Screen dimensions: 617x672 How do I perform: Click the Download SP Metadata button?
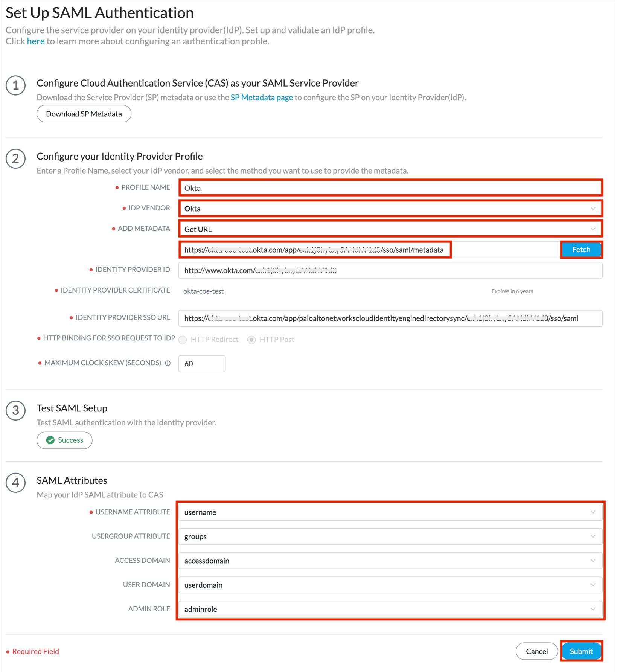(84, 114)
